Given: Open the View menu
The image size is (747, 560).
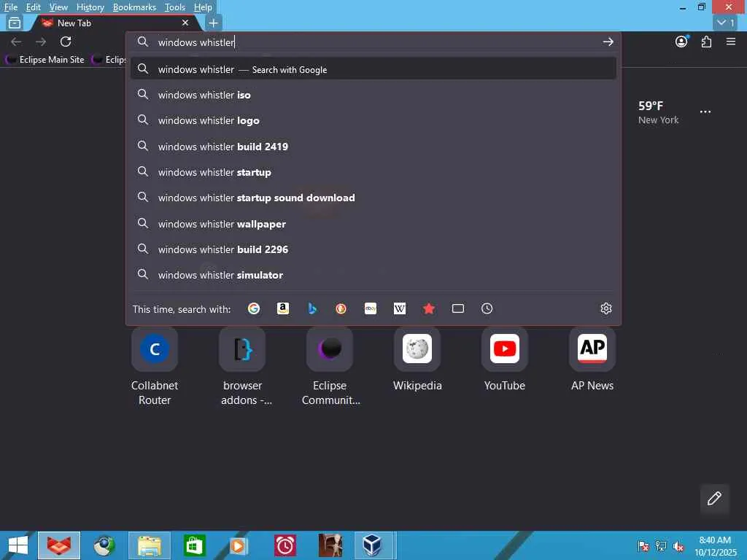Looking at the screenshot, I should [58, 7].
